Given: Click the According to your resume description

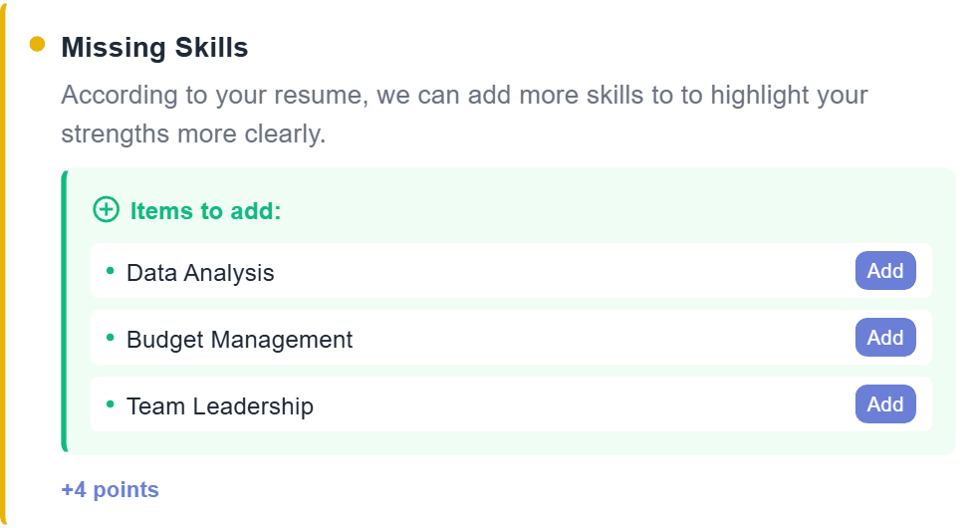Looking at the screenshot, I should [464, 96].
